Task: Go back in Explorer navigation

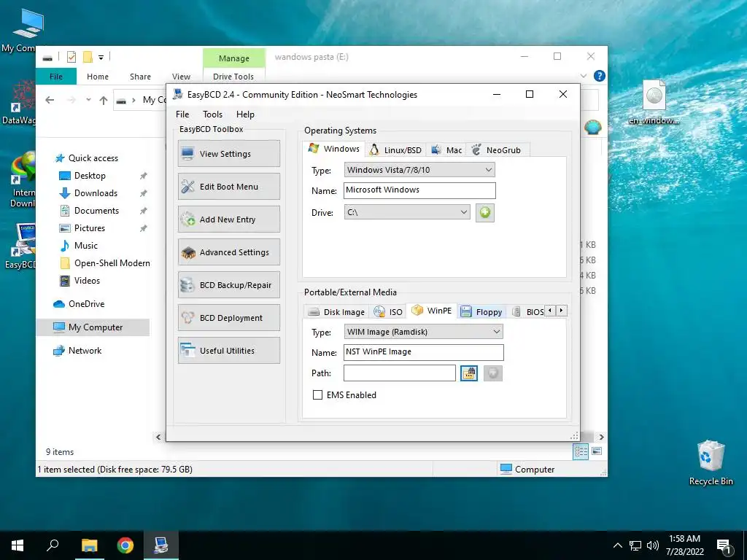Action: pos(50,100)
